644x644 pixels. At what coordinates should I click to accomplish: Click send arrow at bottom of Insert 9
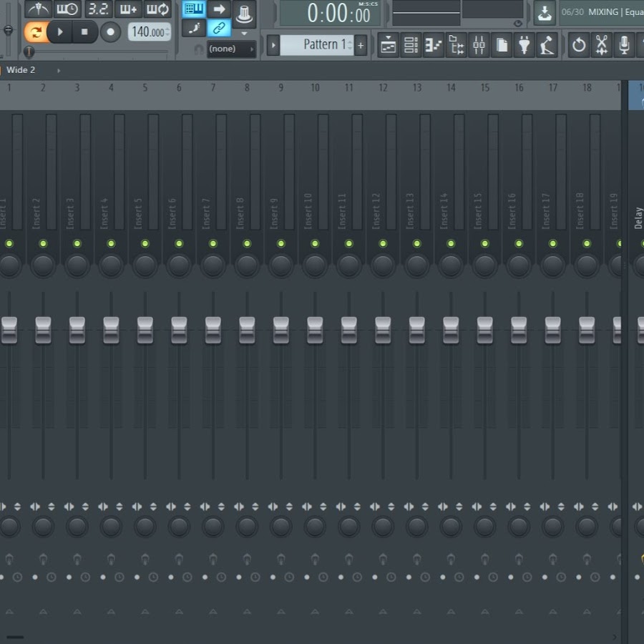pyautogui.click(x=281, y=612)
